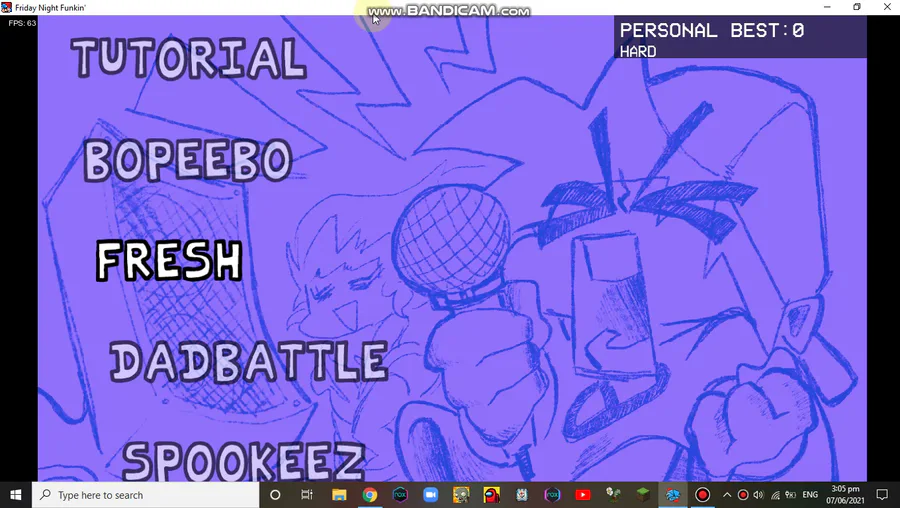
Task: Open the volume control in the tray
Action: pos(758,495)
